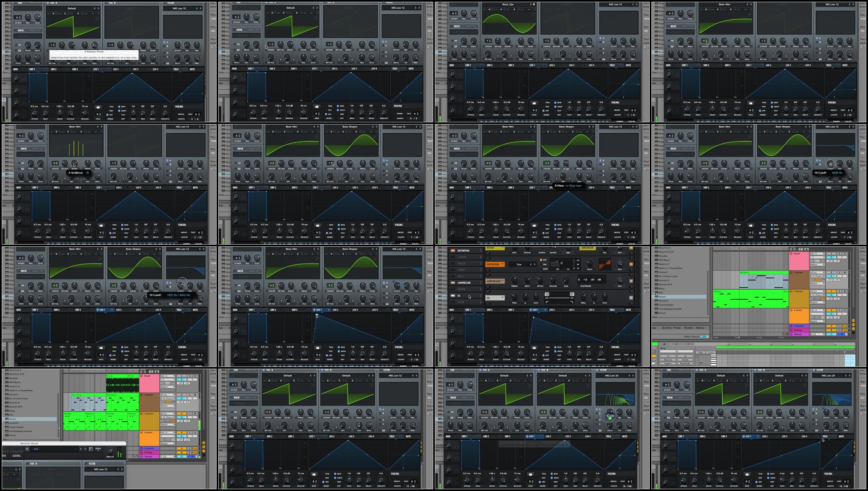
Task: Power off the Distortion effect module
Action: pyautogui.click(x=631, y=264)
